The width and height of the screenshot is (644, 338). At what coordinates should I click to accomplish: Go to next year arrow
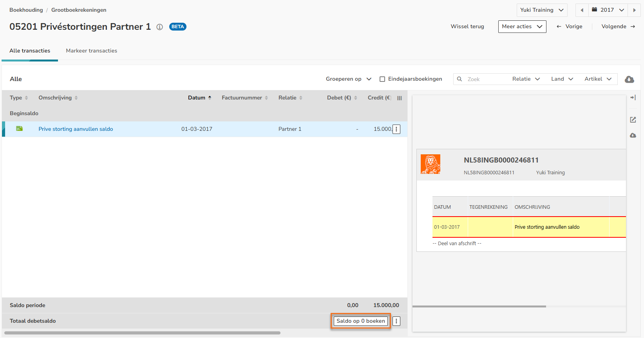coord(634,10)
